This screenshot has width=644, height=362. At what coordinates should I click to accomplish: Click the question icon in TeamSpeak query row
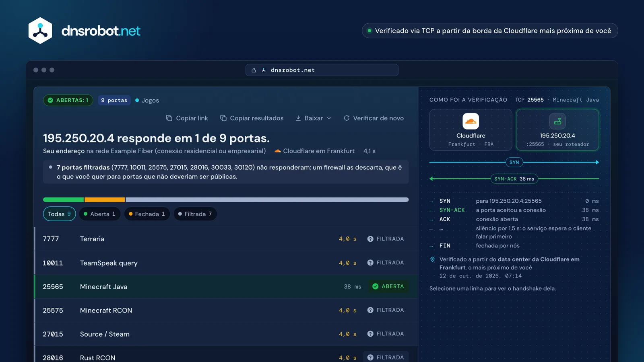[370, 263]
